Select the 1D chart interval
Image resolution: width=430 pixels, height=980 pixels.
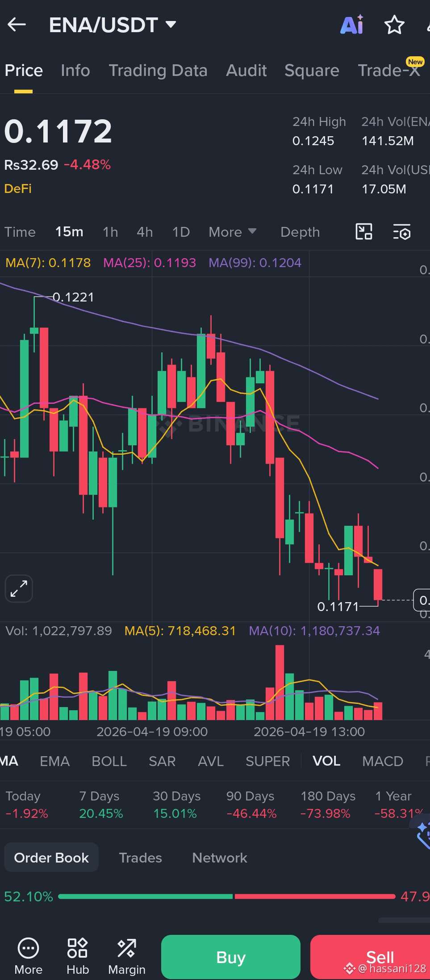coord(181,232)
